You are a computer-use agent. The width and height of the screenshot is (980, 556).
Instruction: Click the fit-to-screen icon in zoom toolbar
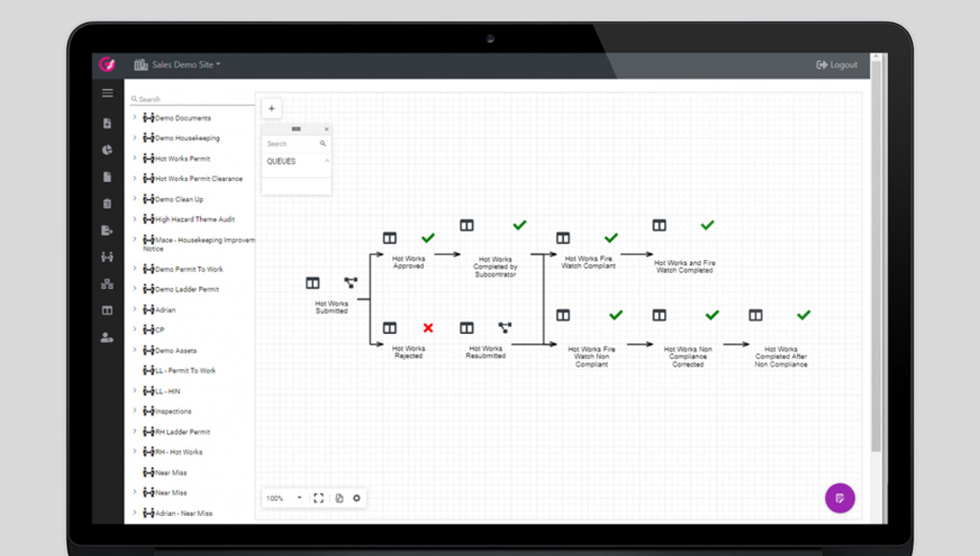319,498
